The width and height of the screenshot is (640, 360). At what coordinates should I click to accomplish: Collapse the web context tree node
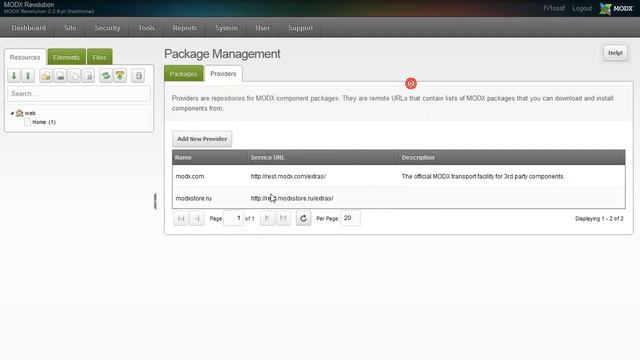pyautogui.click(x=12, y=113)
